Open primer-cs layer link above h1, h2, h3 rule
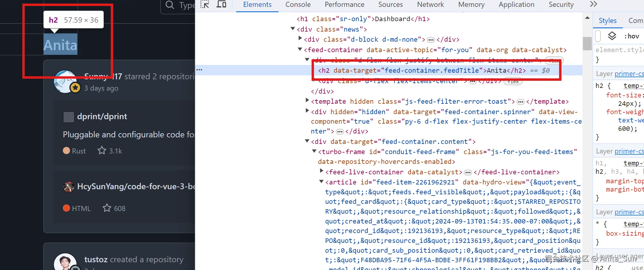 coord(629,151)
